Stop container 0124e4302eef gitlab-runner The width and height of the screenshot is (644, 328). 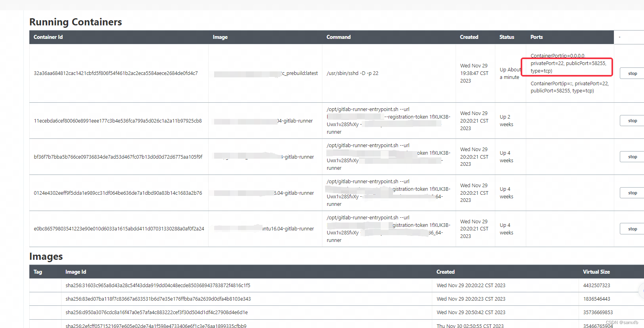[632, 193]
